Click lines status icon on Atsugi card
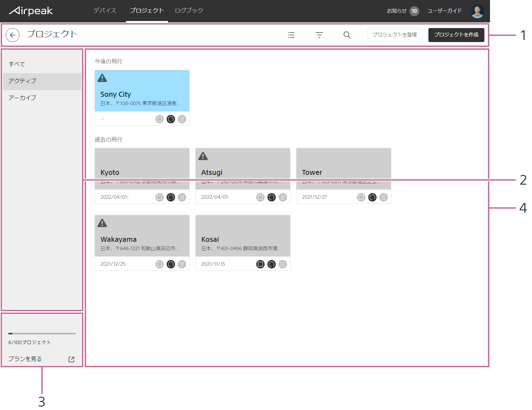 [283, 197]
